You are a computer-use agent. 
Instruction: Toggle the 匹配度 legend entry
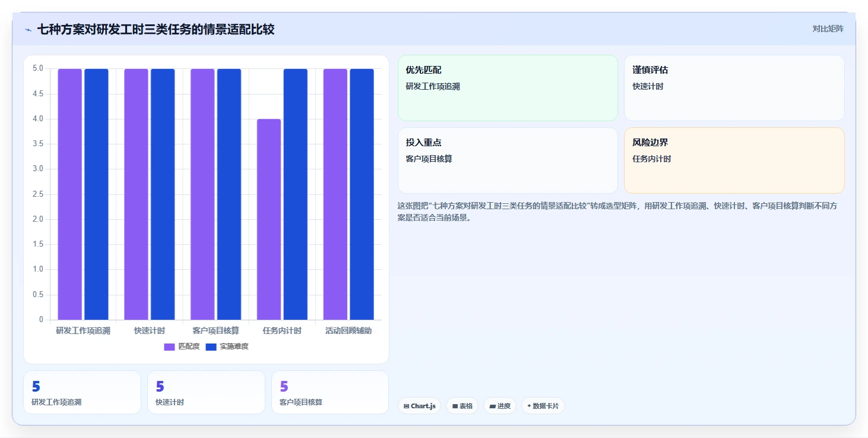tap(182, 346)
